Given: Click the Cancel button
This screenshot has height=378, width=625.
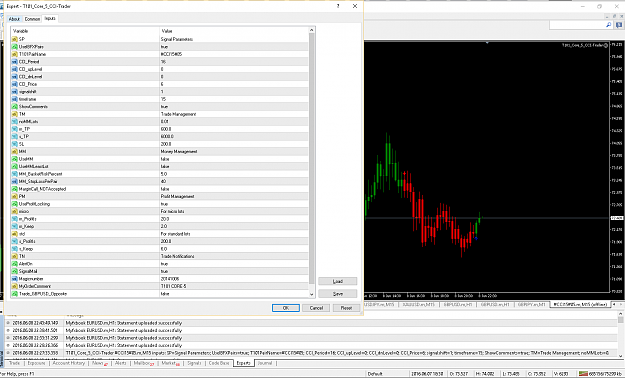Looking at the screenshot, I should pos(316,308).
